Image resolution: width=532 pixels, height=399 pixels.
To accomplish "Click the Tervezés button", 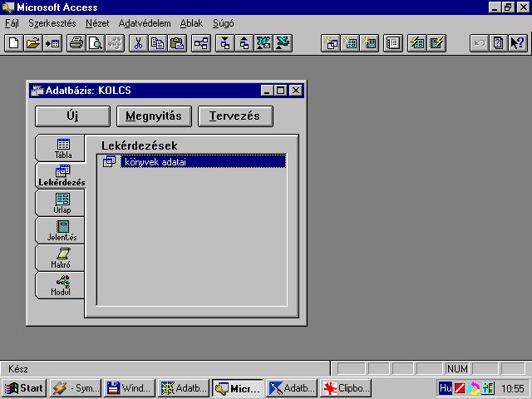I will tap(235, 116).
